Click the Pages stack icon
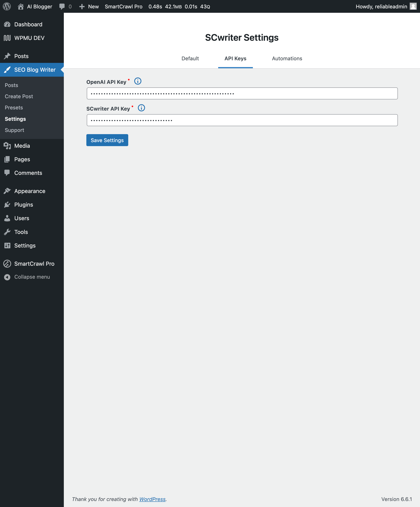Viewport: 420px width, 507px height. point(7,159)
